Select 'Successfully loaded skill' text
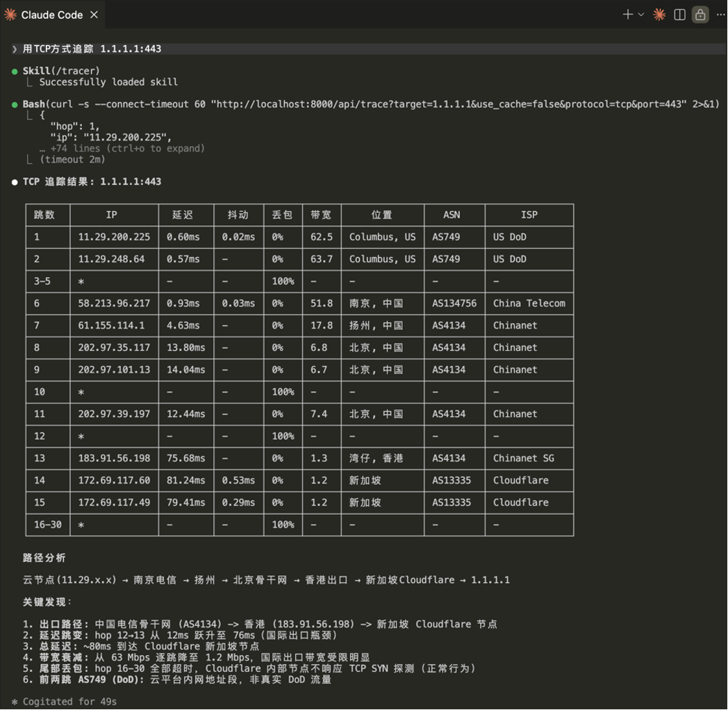The width and height of the screenshot is (728, 710). [x=108, y=82]
